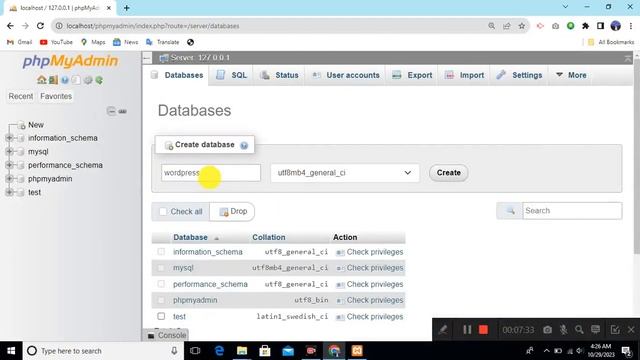Viewport: 640px width, 360px height.
Task: Tick the Check all checkbox
Action: (x=163, y=211)
